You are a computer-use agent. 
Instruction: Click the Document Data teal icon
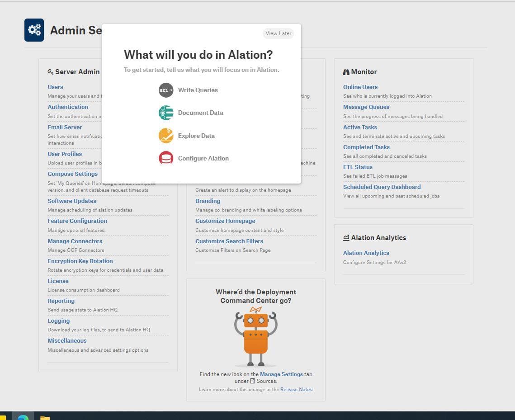[166, 113]
